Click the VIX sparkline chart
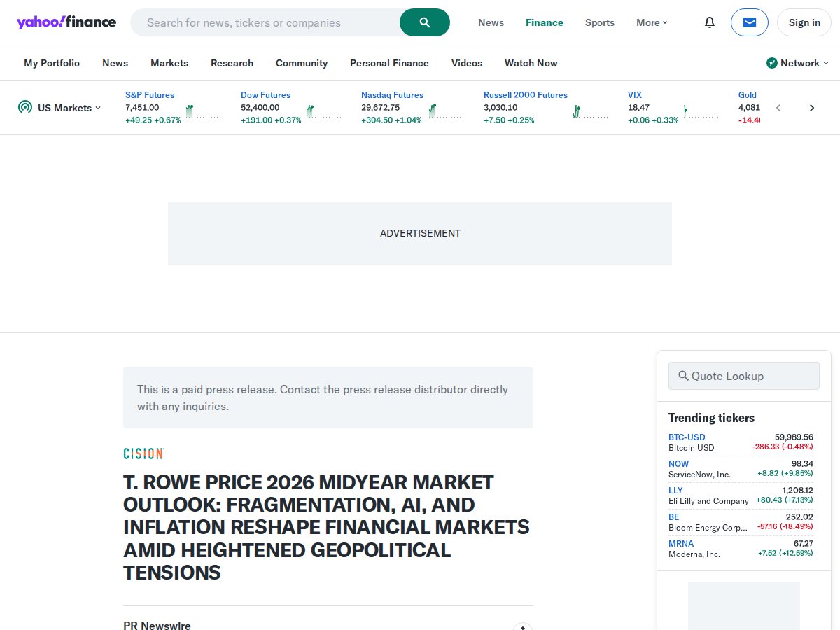 point(701,111)
